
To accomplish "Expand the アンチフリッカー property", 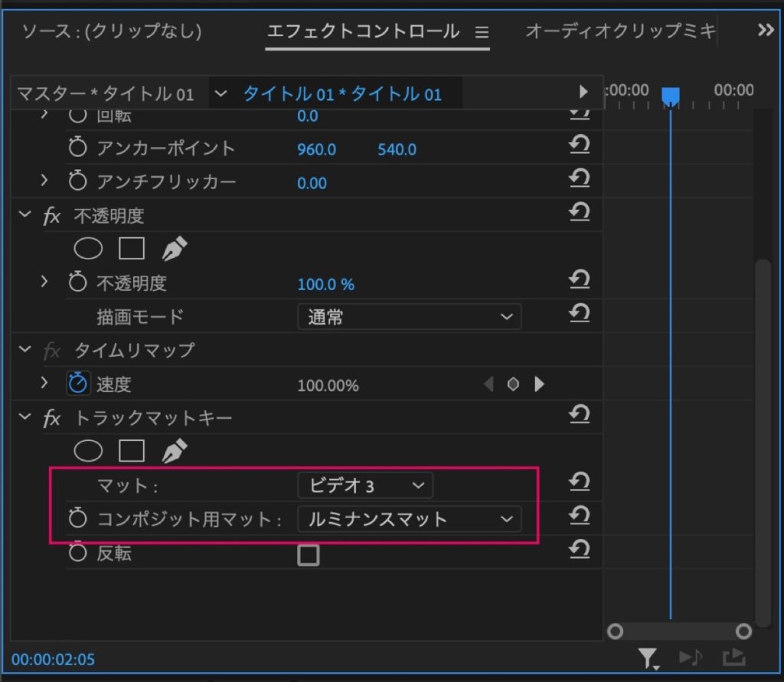I will (x=44, y=180).
